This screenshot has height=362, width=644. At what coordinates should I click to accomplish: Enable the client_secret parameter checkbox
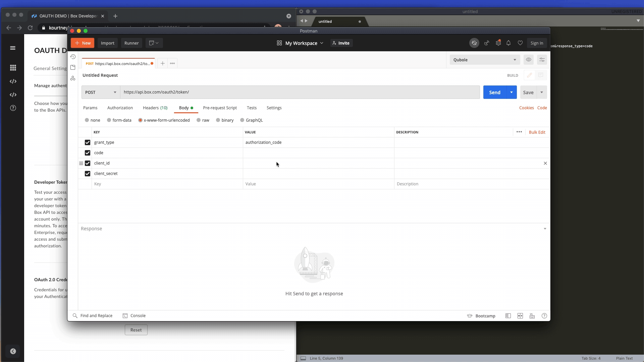(x=88, y=173)
